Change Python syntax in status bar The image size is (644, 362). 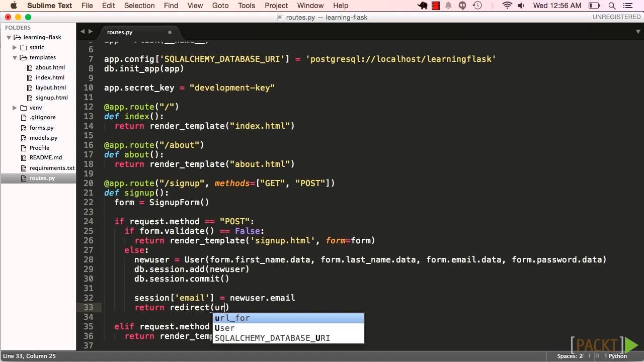point(618,356)
